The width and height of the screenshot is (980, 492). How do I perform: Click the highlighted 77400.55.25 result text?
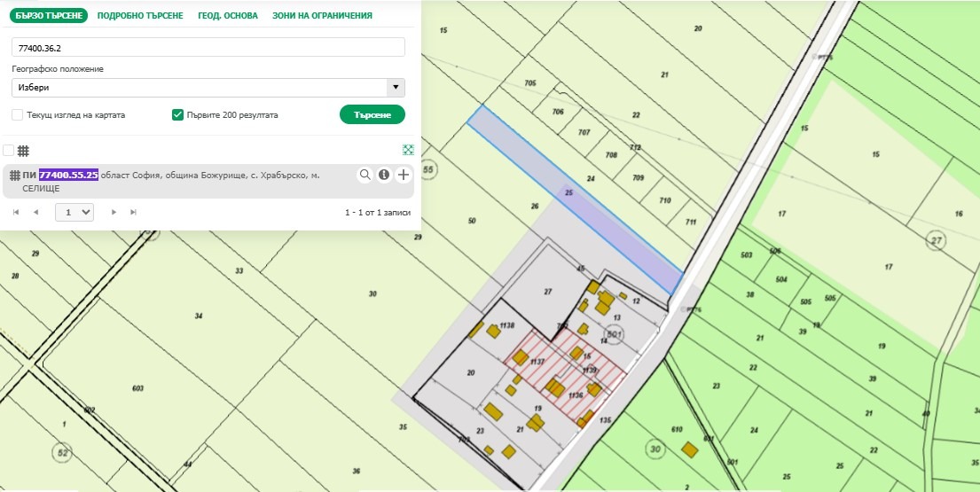tap(68, 176)
